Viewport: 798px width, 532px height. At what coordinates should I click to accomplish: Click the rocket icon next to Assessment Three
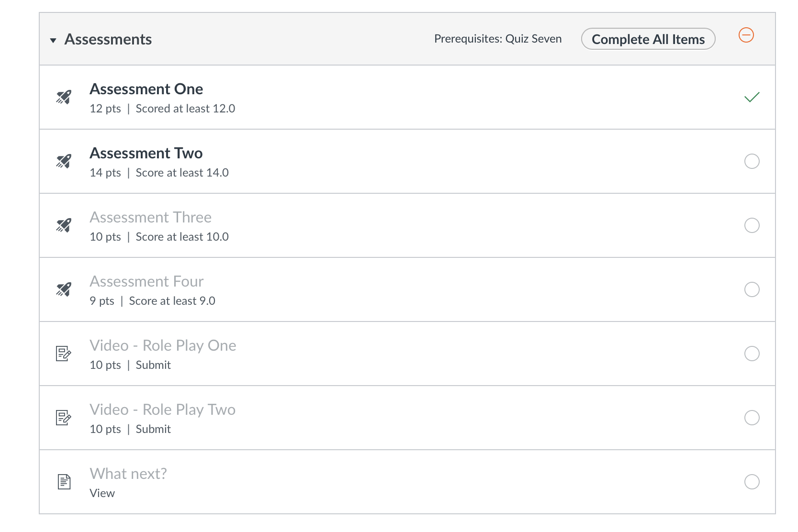(x=64, y=225)
